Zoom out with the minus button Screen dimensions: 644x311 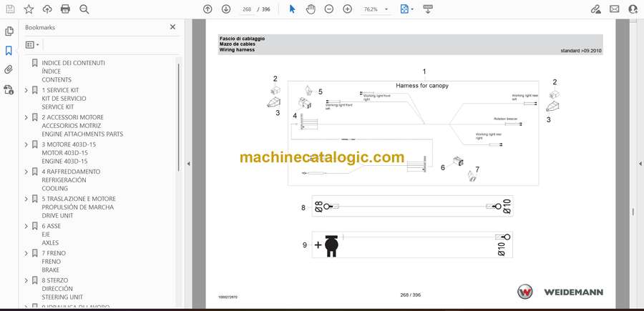pyautogui.click(x=329, y=9)
